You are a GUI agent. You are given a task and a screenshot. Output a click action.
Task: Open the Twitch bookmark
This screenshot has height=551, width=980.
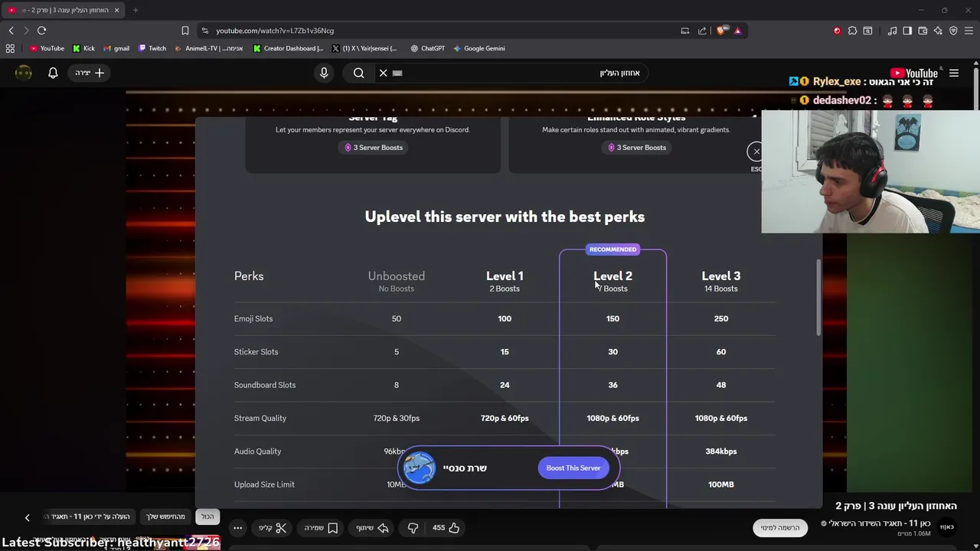coord(152,48)
